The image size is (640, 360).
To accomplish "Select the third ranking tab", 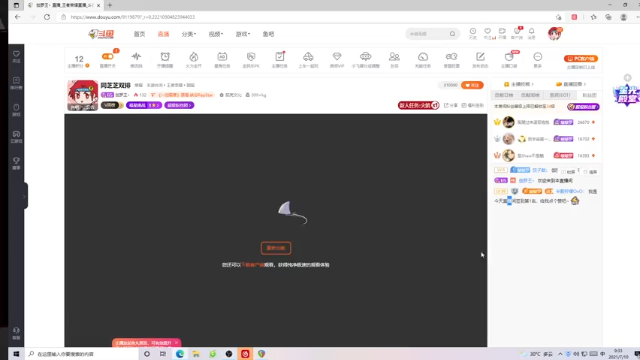I will 560,95.
